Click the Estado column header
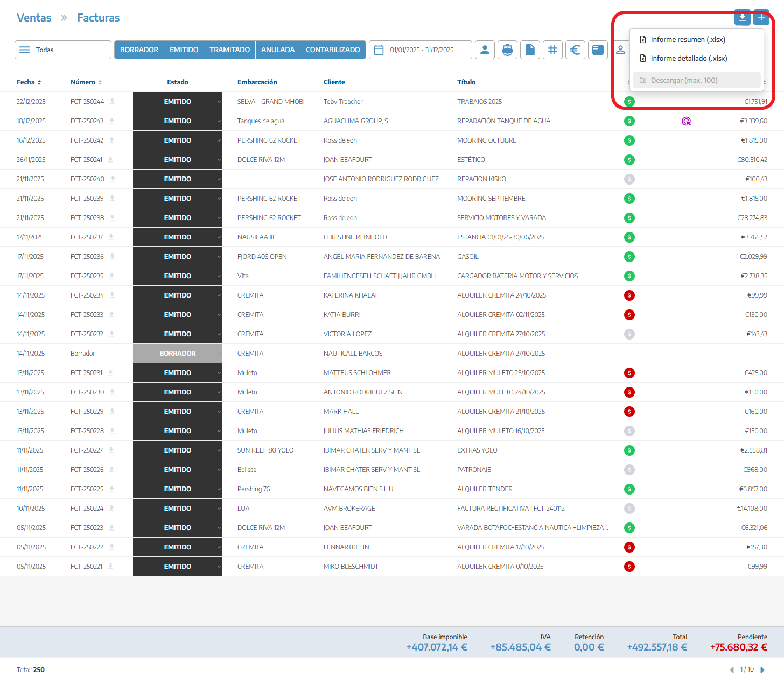Image resolution: width=784 pixels, height=685 pixels. 178,82
